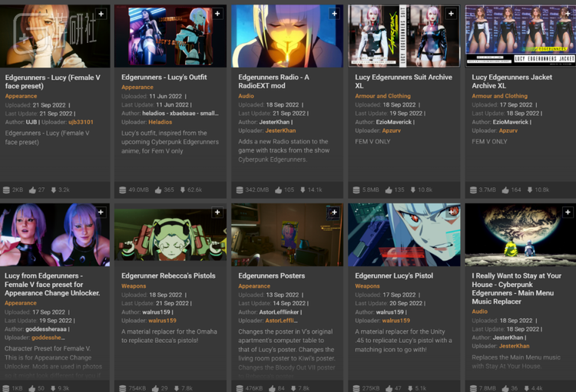The width and height of the screenshot is (576, 392).
Task: Click plus icon on Edgerunners Radio thumbnail
Action: coord(334,14)
